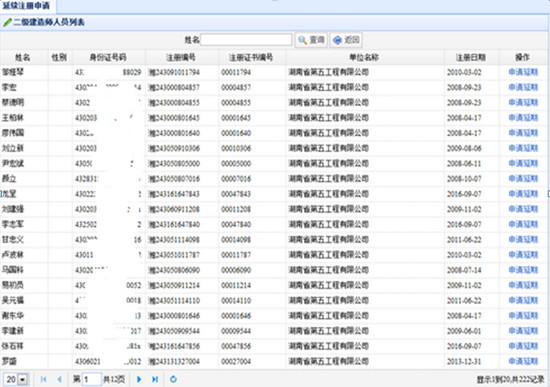The height and width of the screenshot is (387, 550).
Task: Click 申请延期 for certificate 00001640
Action: point(523,133)
